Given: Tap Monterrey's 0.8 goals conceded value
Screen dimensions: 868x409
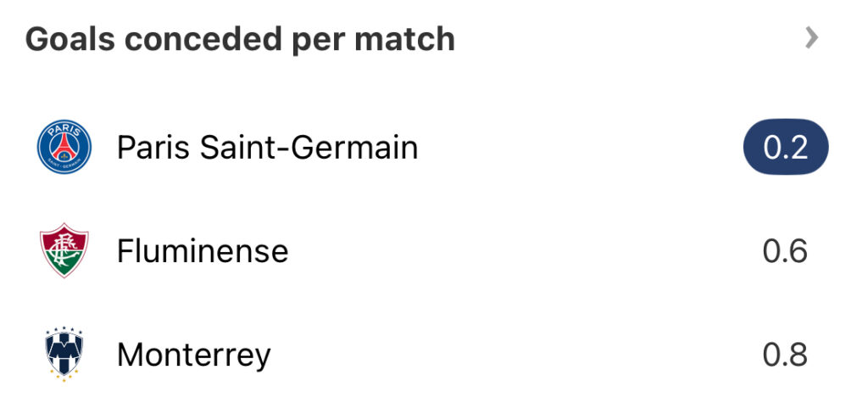Looking at the screenshot, I should point(785,355).
